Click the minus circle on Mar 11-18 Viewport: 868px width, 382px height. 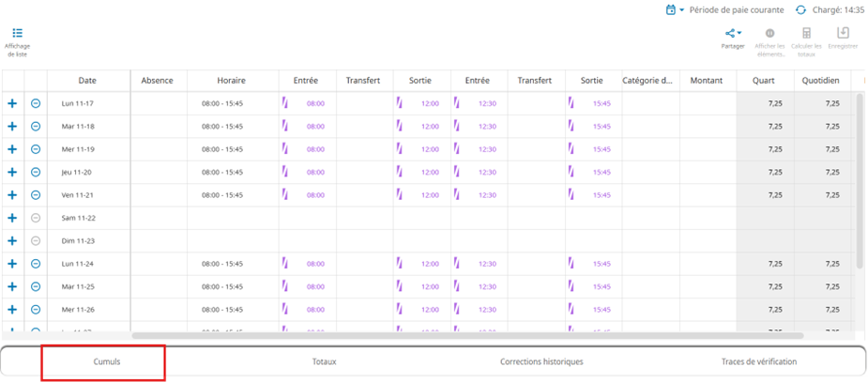[36, 126]
